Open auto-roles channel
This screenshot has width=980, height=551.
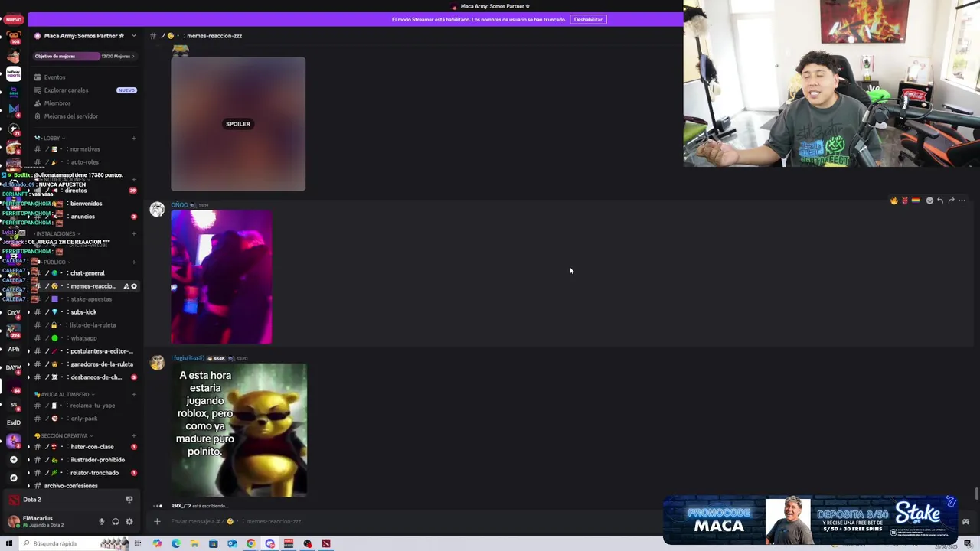(84, 162)
